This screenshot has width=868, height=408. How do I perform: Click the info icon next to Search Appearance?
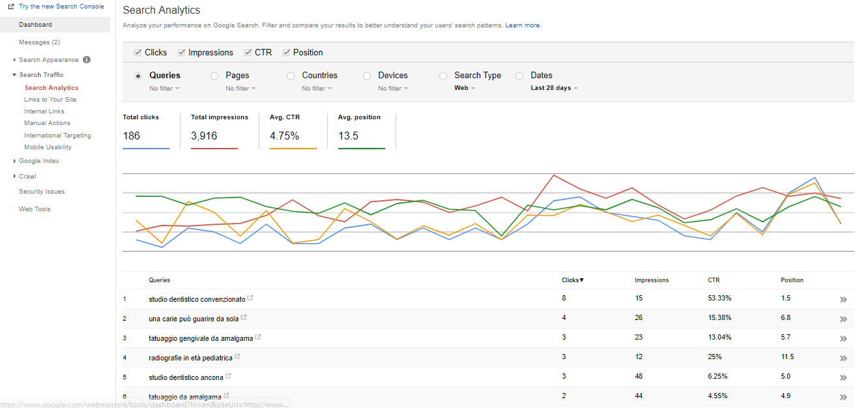tap(87, 60)
